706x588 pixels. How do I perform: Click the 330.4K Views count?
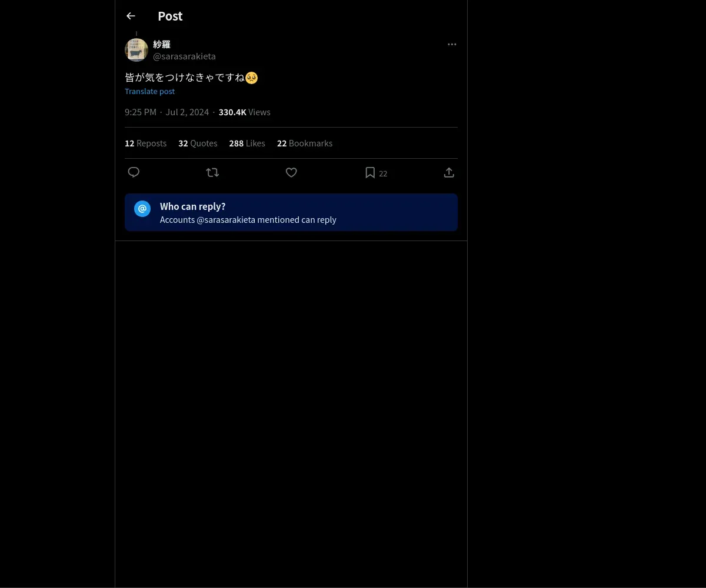[x=244, y=112]
